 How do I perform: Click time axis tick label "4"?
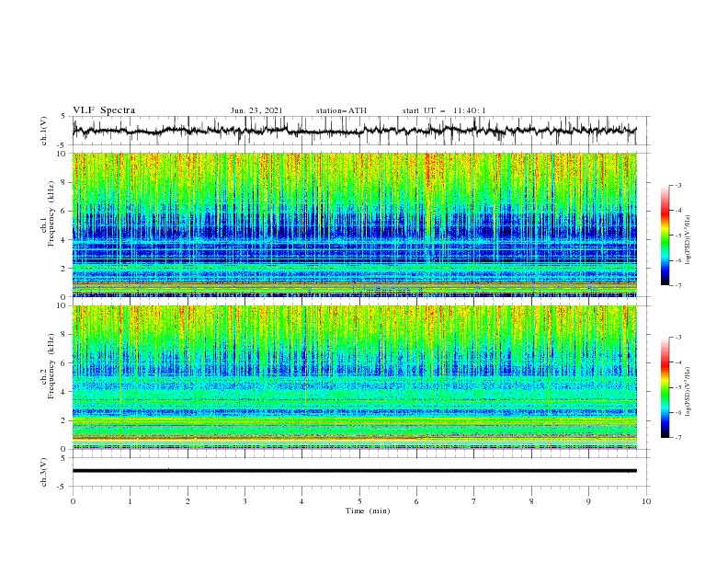pos(302,501)
